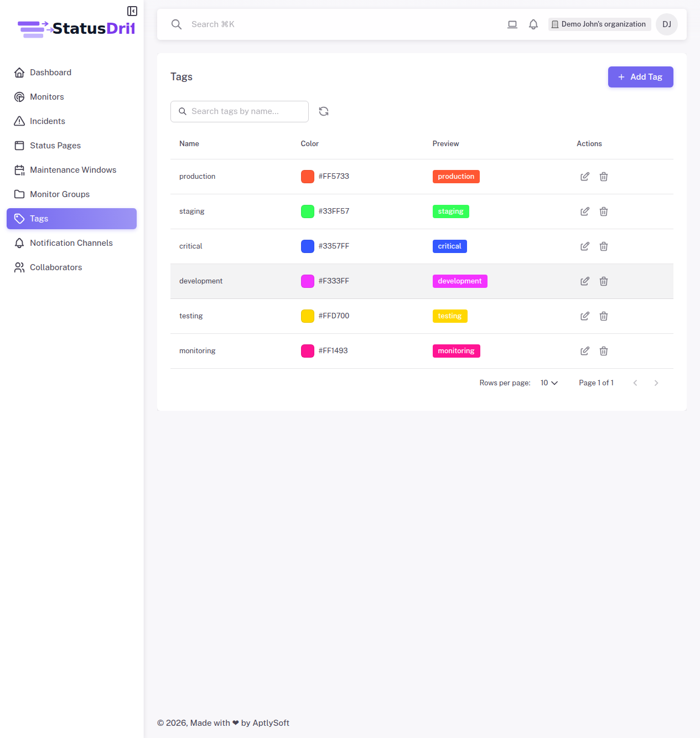Collapse the sidebar using the toggle icon
The height and width of the screenshot is (738, 700).
tap(132, 11)
